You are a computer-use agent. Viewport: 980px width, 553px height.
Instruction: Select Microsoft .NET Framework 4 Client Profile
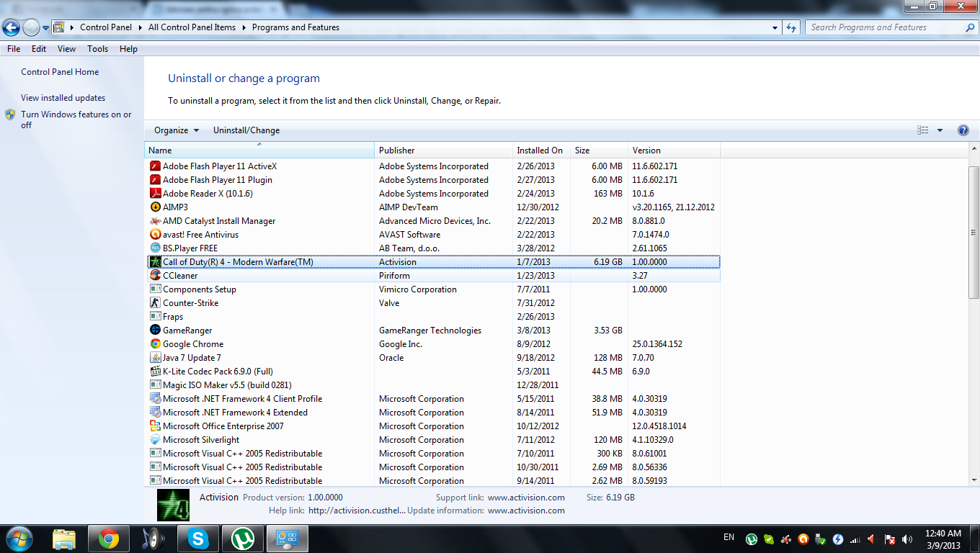coord(434,399)
